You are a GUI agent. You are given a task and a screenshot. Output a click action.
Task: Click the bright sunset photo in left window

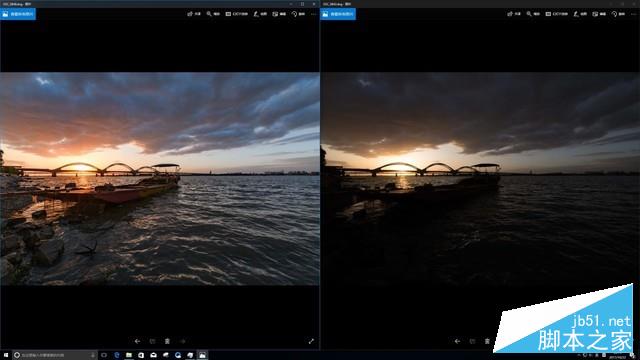(x=160, y=179)
